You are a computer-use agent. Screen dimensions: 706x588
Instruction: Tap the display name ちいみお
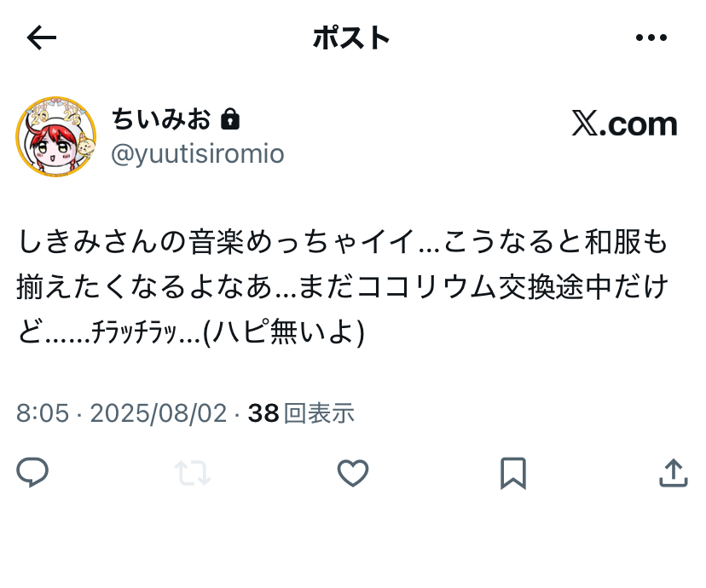(x=161, y=119)
